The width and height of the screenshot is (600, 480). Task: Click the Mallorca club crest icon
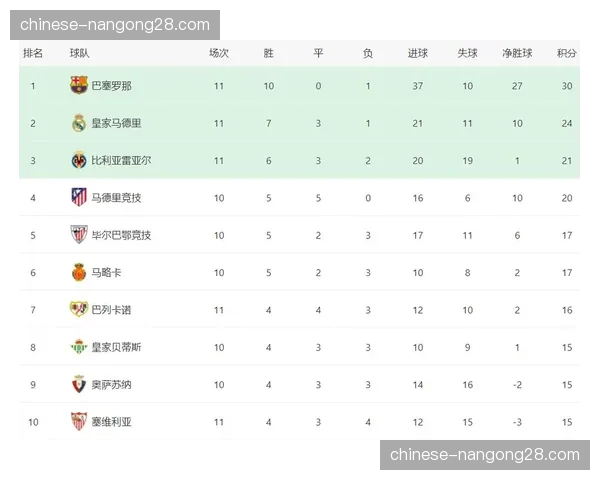(79, 272)
